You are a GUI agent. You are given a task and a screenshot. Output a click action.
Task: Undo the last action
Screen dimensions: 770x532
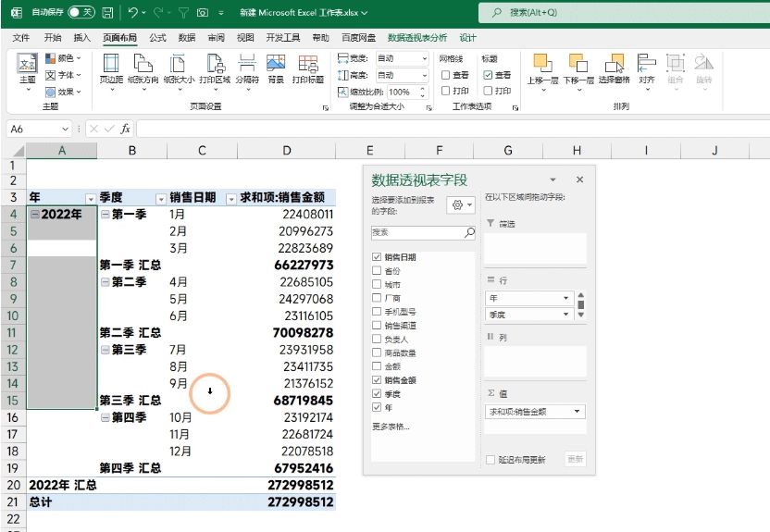[132, 13]
